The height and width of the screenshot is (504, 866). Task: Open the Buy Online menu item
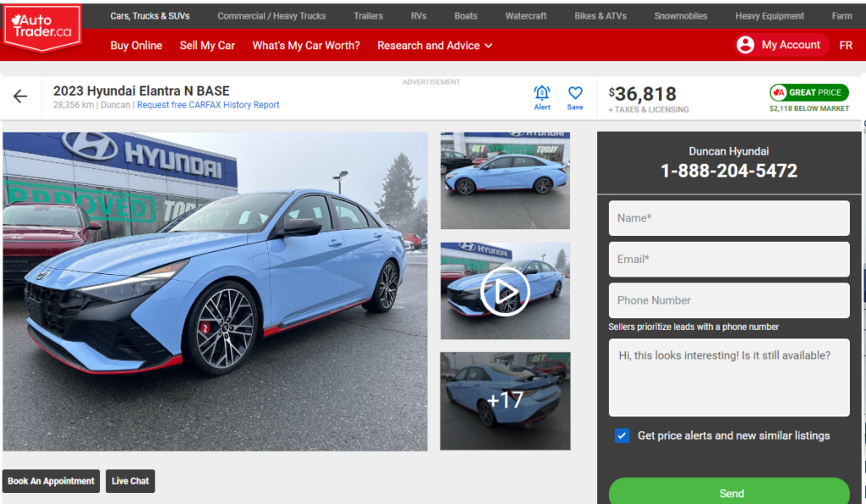tap(136, 46)
